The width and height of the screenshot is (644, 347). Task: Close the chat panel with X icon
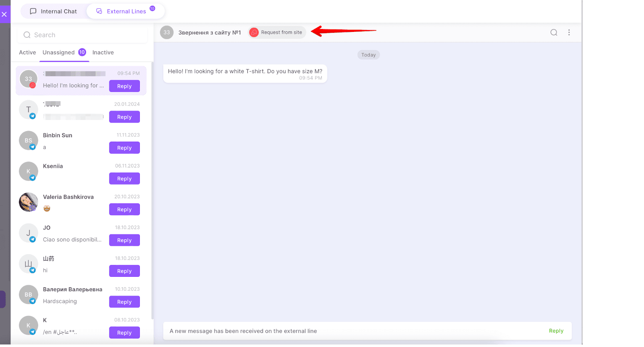point(4,14)
